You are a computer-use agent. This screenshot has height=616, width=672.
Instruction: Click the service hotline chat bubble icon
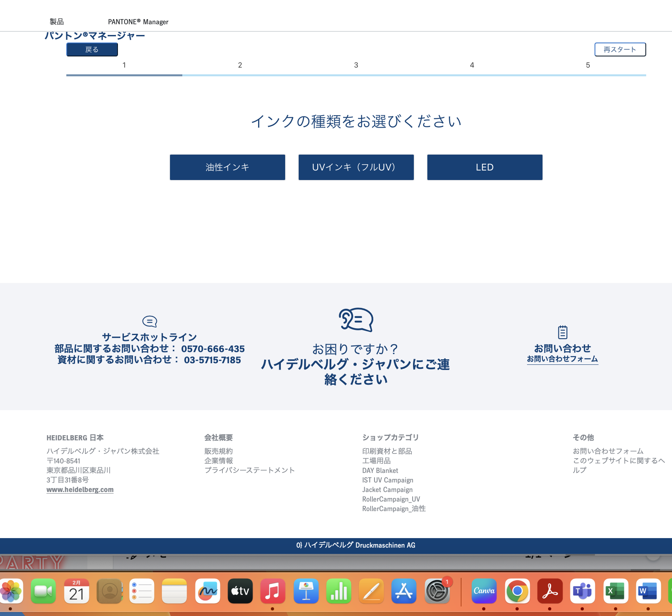(x=150, y=321)
